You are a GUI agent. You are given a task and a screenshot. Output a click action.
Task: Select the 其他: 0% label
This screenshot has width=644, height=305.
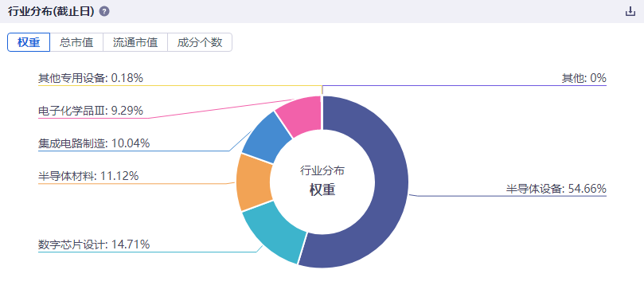[x=584, y=78]
